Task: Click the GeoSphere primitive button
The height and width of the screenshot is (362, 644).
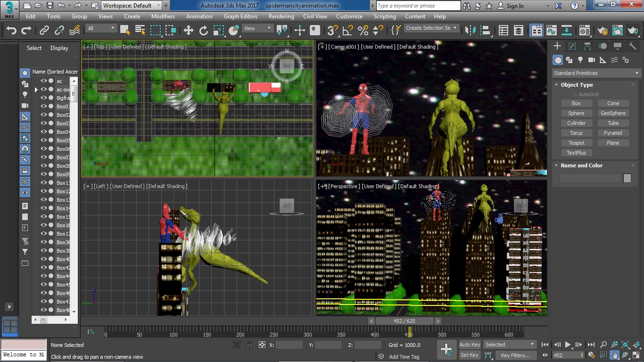Action: 613,113
